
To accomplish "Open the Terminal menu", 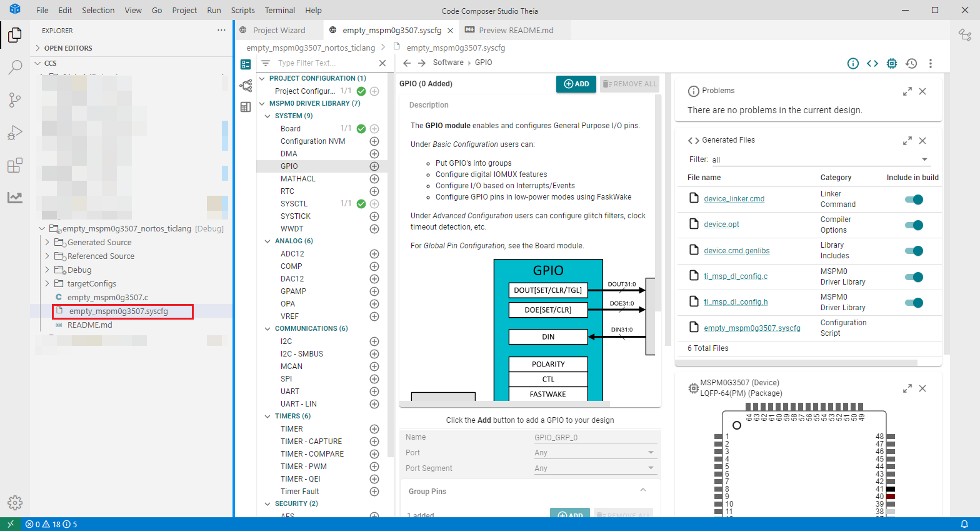I will 279,11.
